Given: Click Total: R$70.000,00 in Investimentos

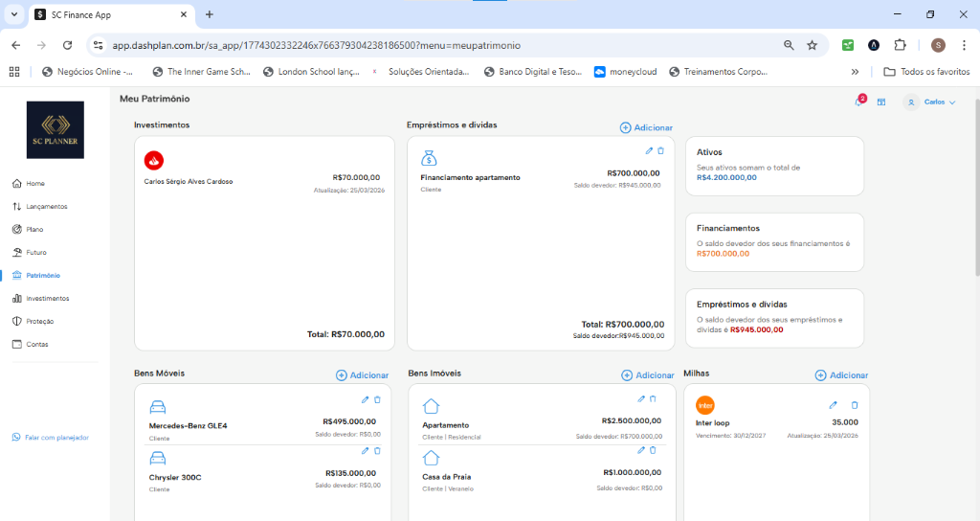Looking at the screenshot, I should [x=345, y=334].
